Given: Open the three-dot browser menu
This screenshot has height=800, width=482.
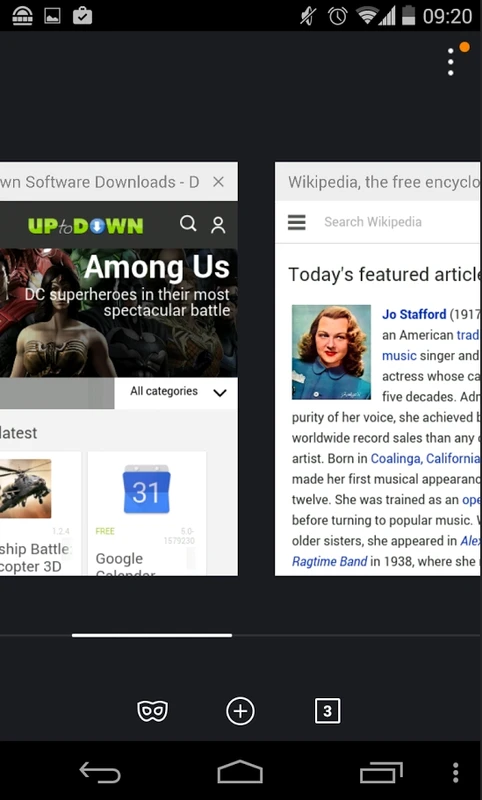Looking at the screenshot, I should pyautogui.click(x=451, y=62).
